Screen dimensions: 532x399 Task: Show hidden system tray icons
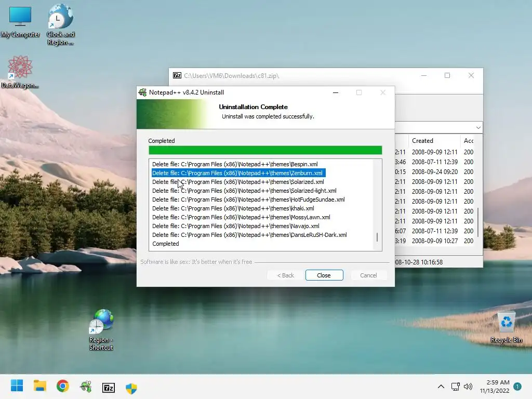point(441,387)
